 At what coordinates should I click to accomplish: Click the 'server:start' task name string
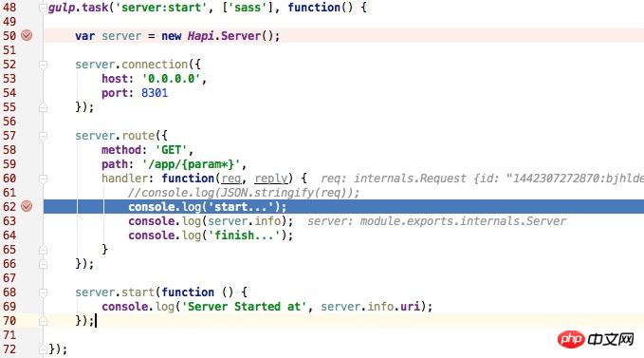161,8
